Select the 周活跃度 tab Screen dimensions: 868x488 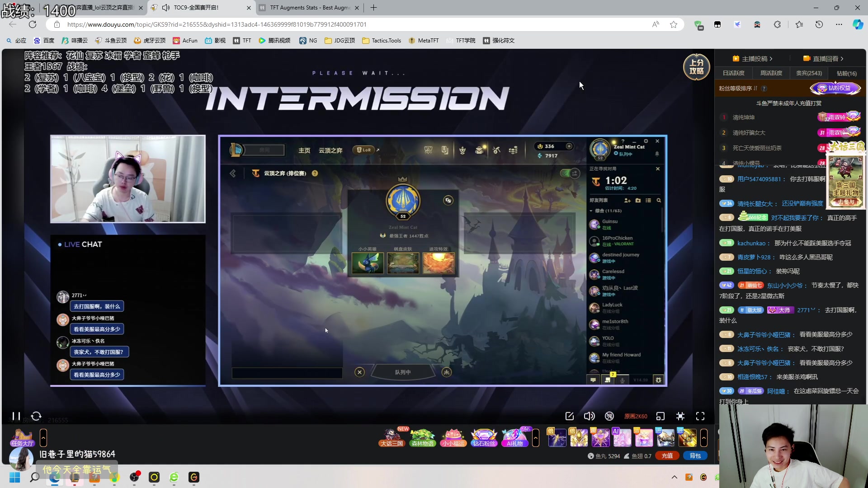point(771,73)
